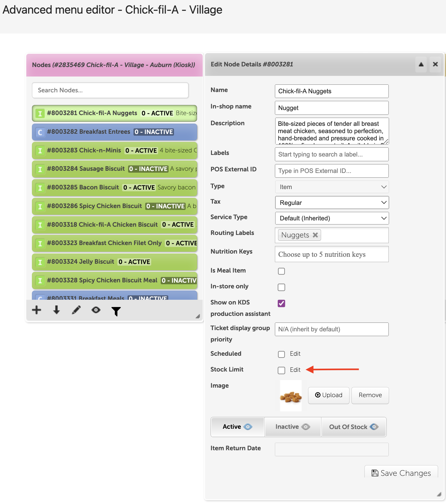Click the down arrow icon in nodes toolbar
This screenshot has width=446, height=504.
click(x=57, y=310)
